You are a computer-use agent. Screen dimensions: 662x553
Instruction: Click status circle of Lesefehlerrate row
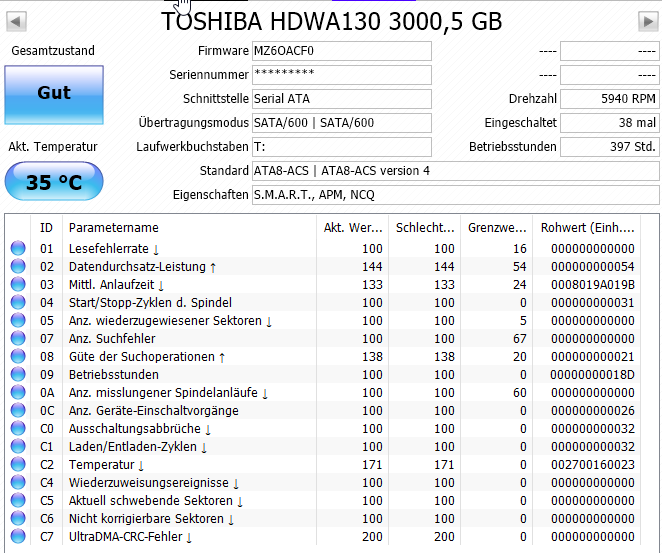coord(18,248)
